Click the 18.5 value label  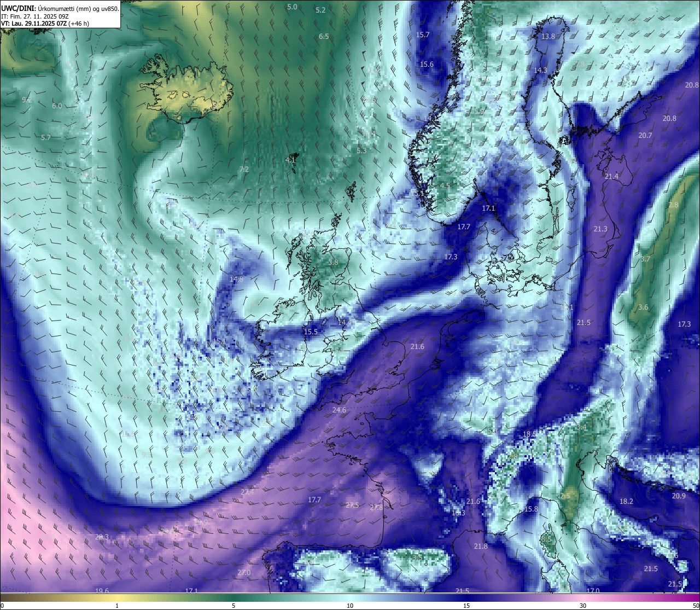529,434
